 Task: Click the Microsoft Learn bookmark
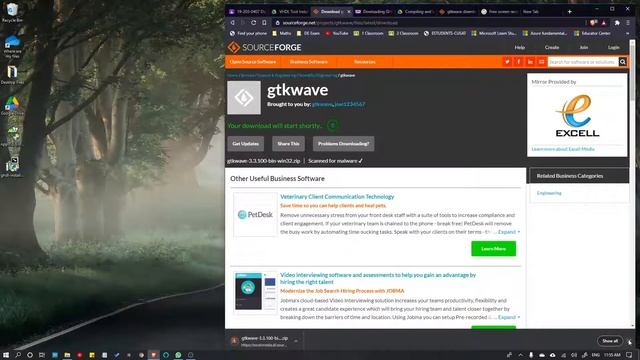[x=494, y=33]
